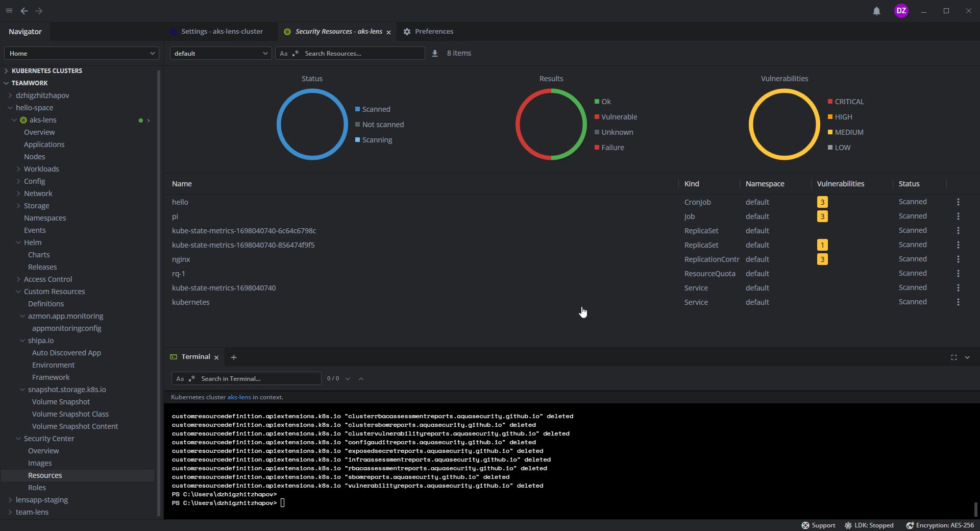Switch to the Preferences tab
Screen dimensions: 980x531
click(x=434, y=31)
